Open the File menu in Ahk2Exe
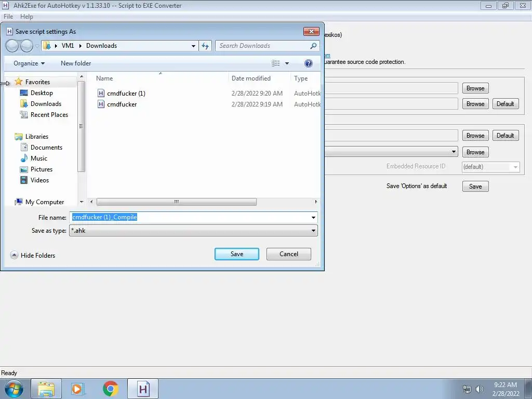Viewport: 532px width, 399px height. 8,17
